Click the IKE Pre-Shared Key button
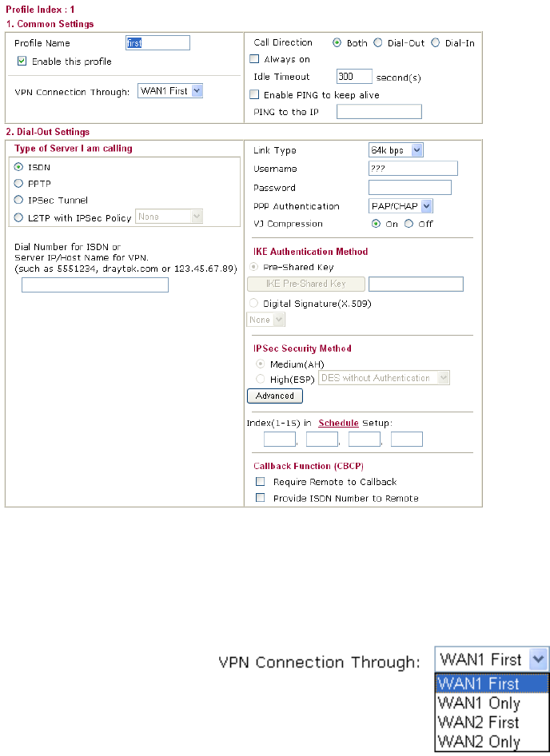Screen dimensions: 550x756 [306, 284]
